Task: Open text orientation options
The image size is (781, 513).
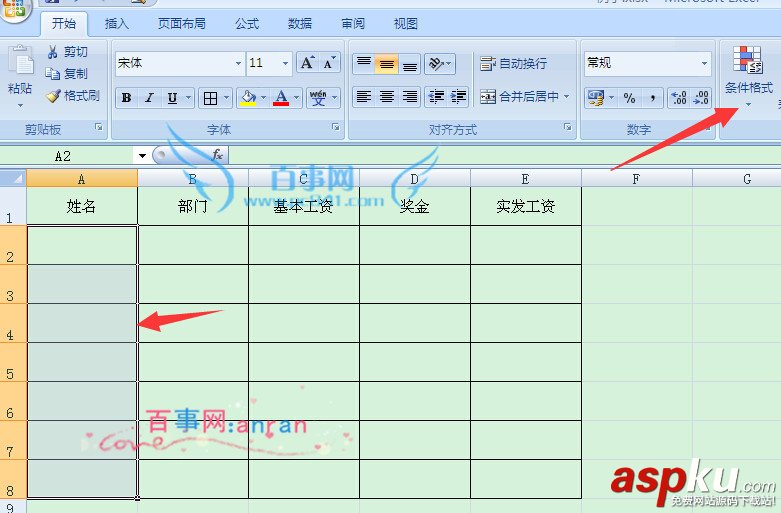Action: pyautogui.click(x=440, y=63)
